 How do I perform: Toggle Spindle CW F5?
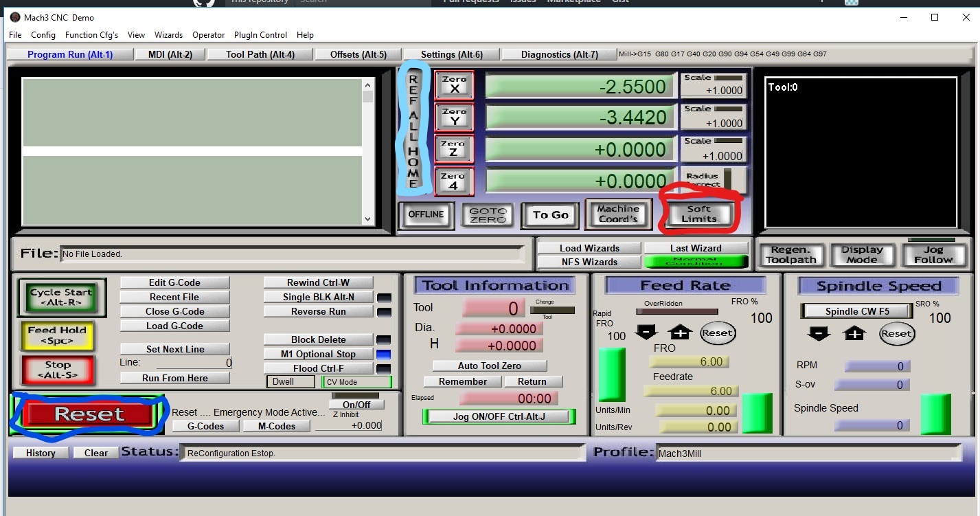click(857, 311)
